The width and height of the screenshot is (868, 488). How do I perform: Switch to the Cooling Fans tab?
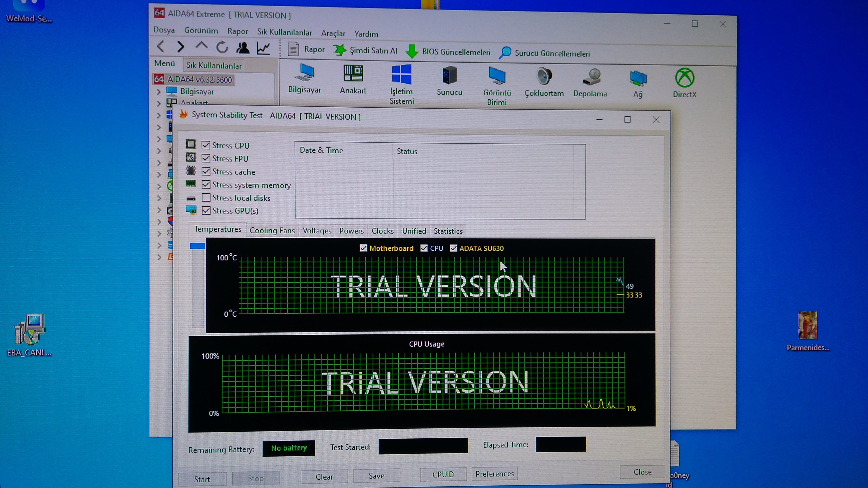tap(272, 231)
